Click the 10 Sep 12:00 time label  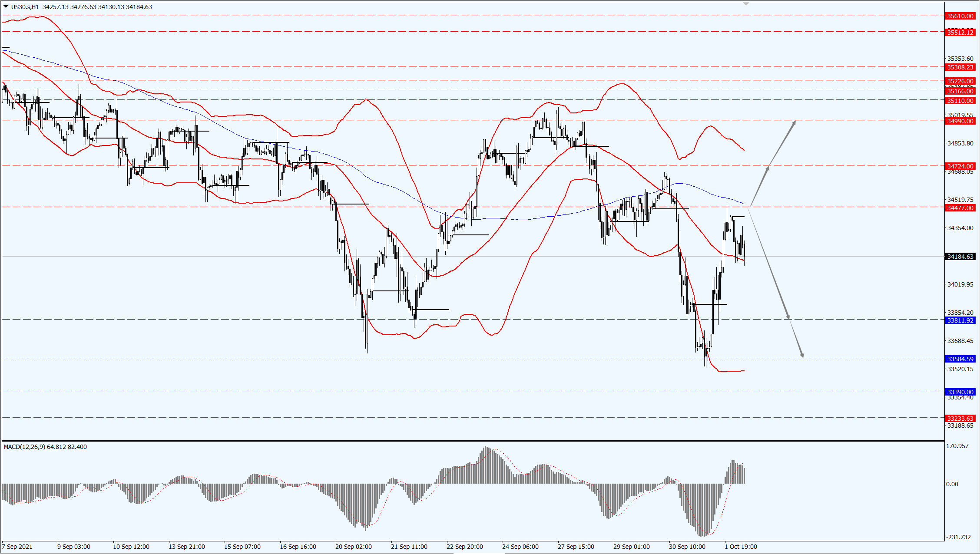(131, 547)
